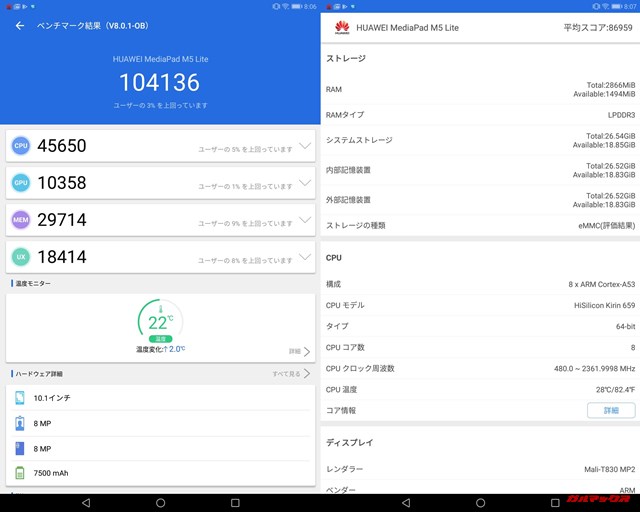Tap the Mali-T830 MP2 renderer value
Screen dimensions: 640x512
click(x=609, y=470)
